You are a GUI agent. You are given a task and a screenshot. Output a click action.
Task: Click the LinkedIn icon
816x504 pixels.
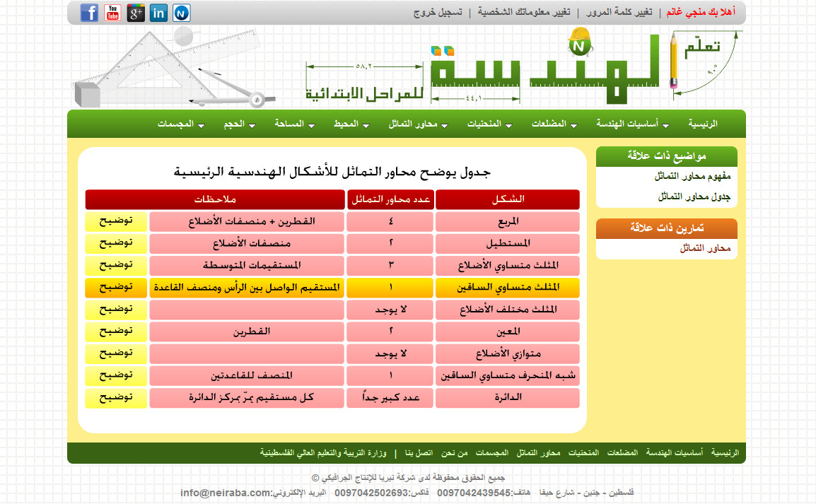pos(159,13)
